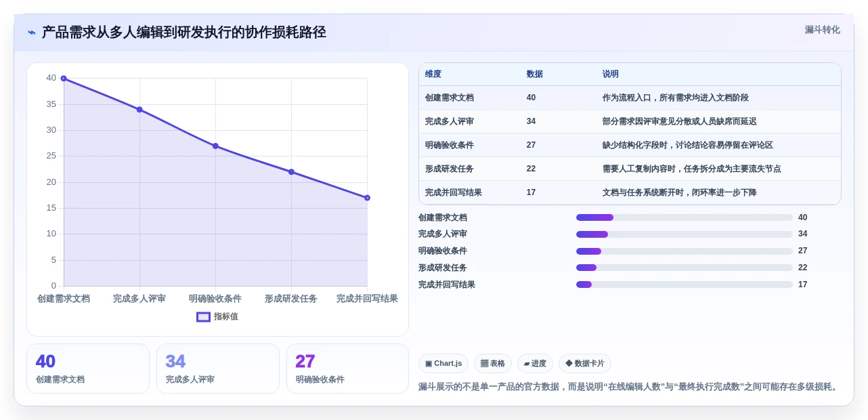Click the description about 评论区
The image size is (868, 420).
coord(688,145)
